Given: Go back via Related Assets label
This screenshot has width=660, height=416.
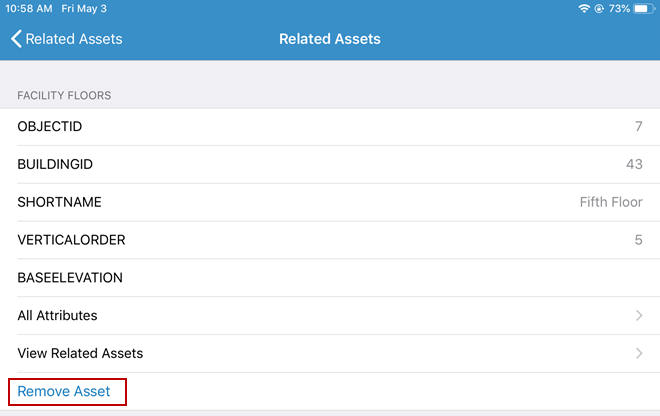Looking at the screenshot, I should [x=74, y=39].
